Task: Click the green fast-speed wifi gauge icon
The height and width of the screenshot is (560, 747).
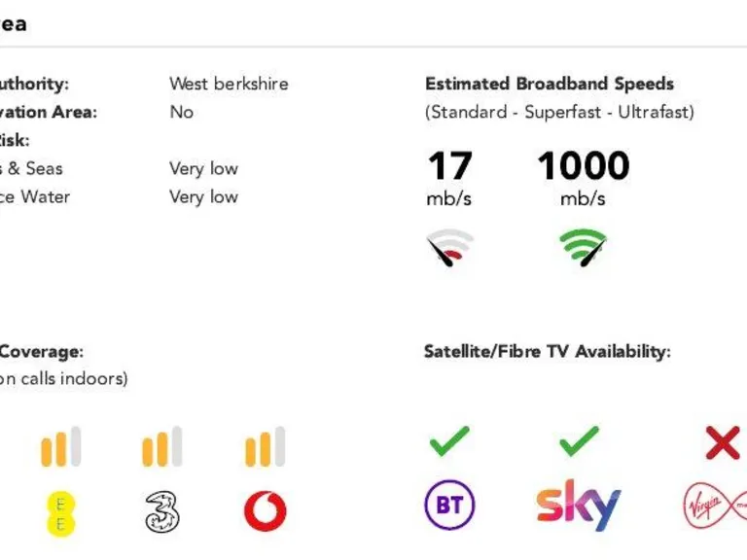Action: coord(583,247)
